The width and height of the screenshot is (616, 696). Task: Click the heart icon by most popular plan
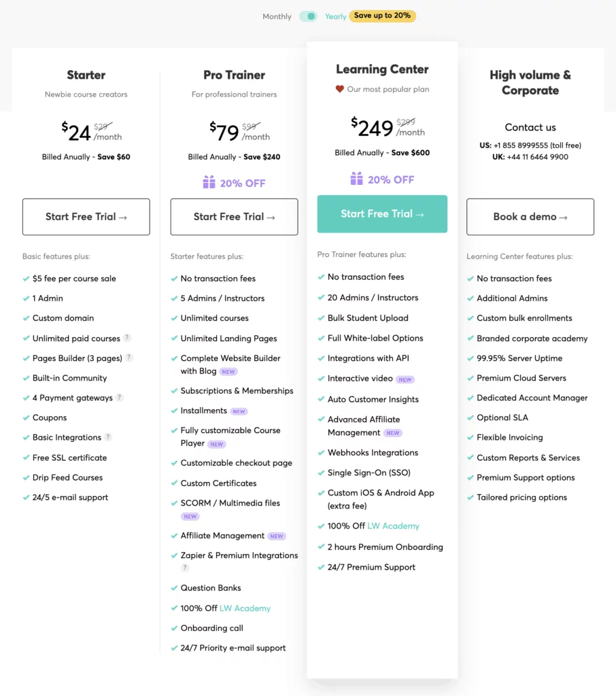[x=340, y=89]
